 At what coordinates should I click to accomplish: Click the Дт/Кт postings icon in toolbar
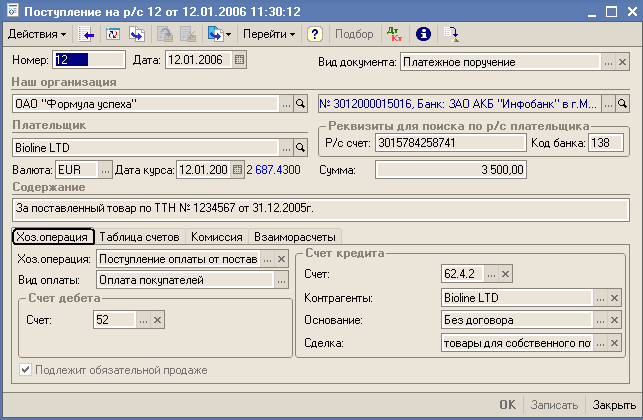(394, 34)
